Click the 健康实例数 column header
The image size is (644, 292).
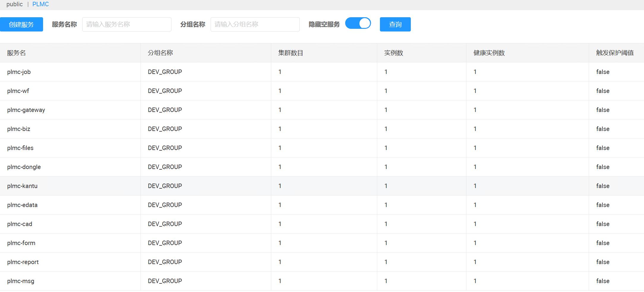click(489, 53)
